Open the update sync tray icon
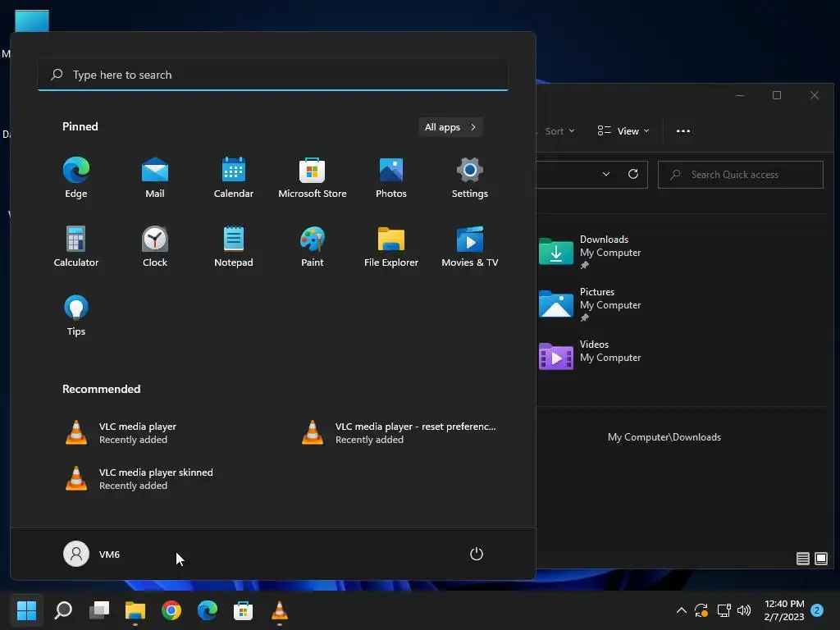The image size is (840, 630). pos(701,610)
